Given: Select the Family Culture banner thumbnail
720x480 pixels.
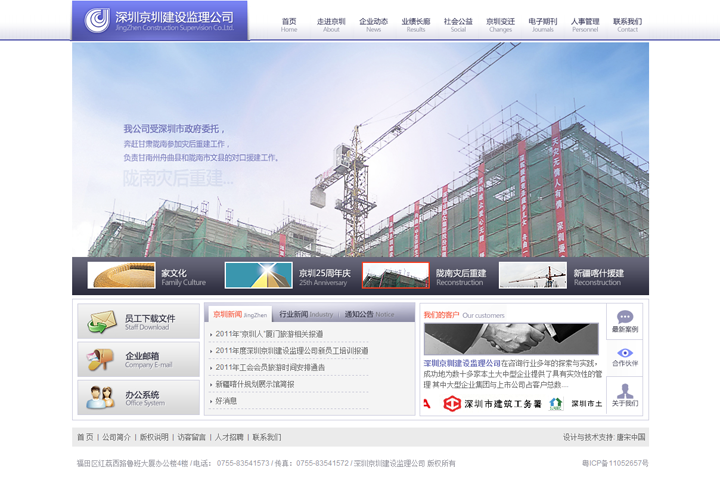Looking at the screenshot, I should (x=121, y=275).
